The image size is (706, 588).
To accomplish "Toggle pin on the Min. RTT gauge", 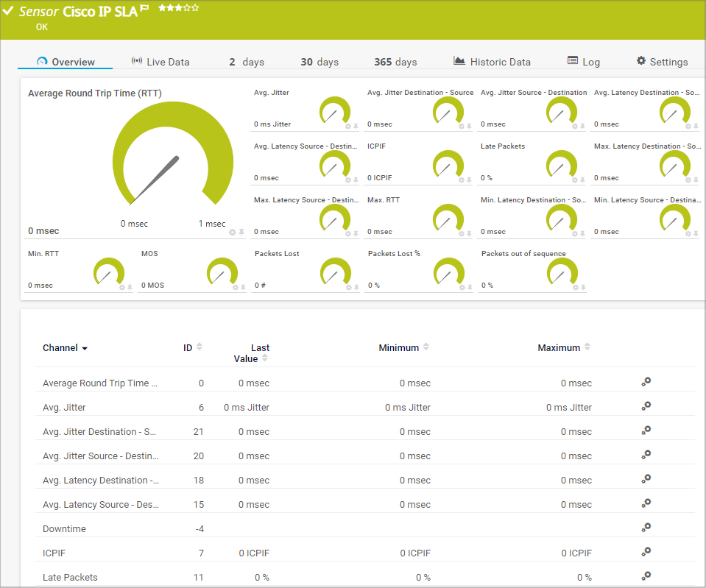I will coord(131,287).
